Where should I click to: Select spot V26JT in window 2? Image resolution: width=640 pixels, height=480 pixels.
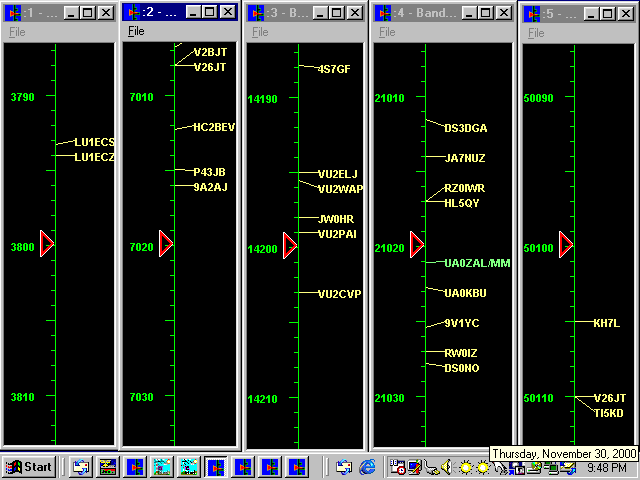pyautogui.click(x=210, y=67)
